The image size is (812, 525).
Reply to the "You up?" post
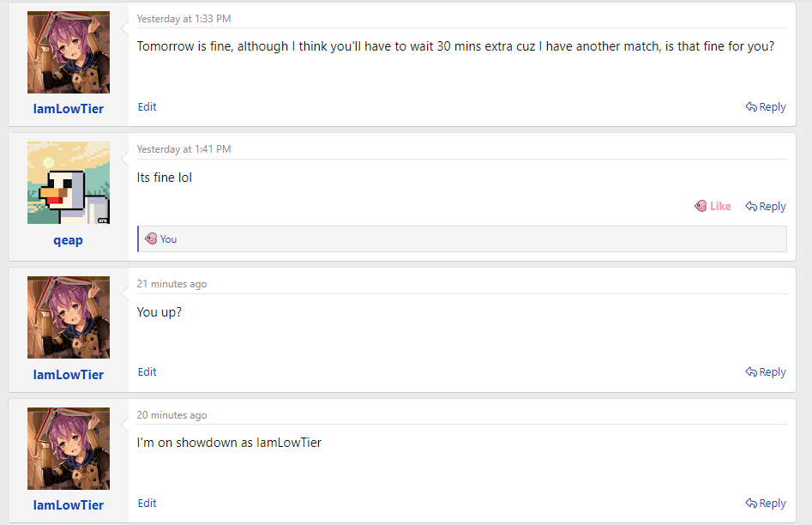tap(766, 372)
